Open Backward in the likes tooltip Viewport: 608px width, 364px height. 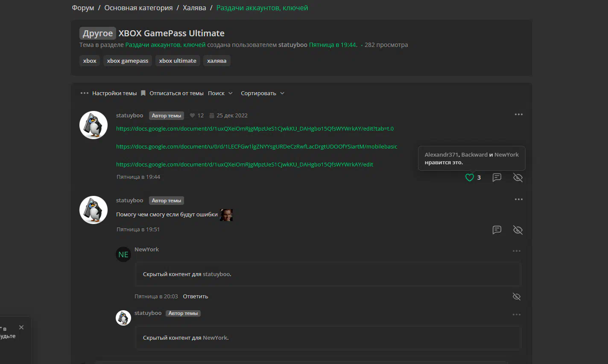click(474, 154)
